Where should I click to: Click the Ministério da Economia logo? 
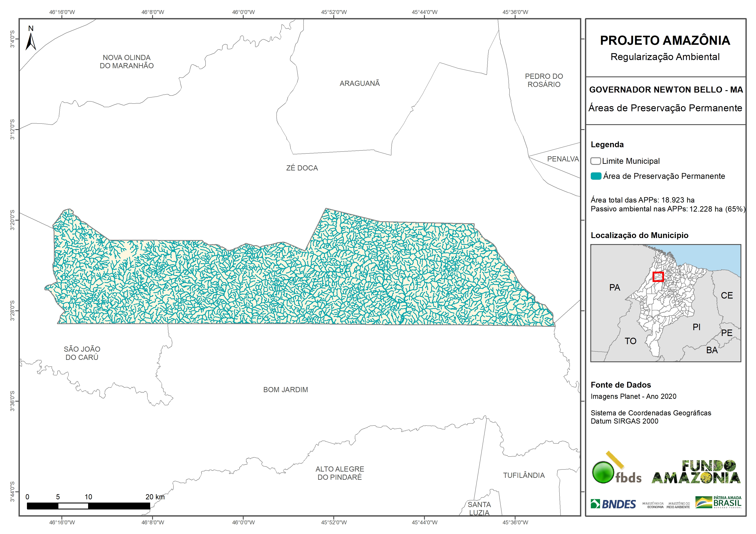[x=653, y=505]
